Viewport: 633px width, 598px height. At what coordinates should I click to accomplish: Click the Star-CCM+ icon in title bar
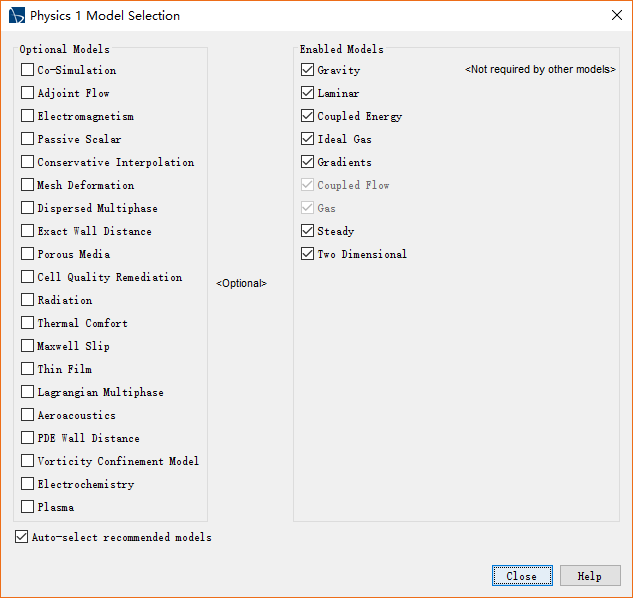(17, 16)
